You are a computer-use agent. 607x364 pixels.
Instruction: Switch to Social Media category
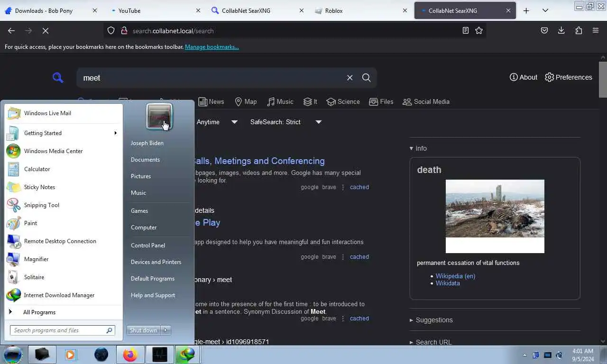(x=426, y=101)
